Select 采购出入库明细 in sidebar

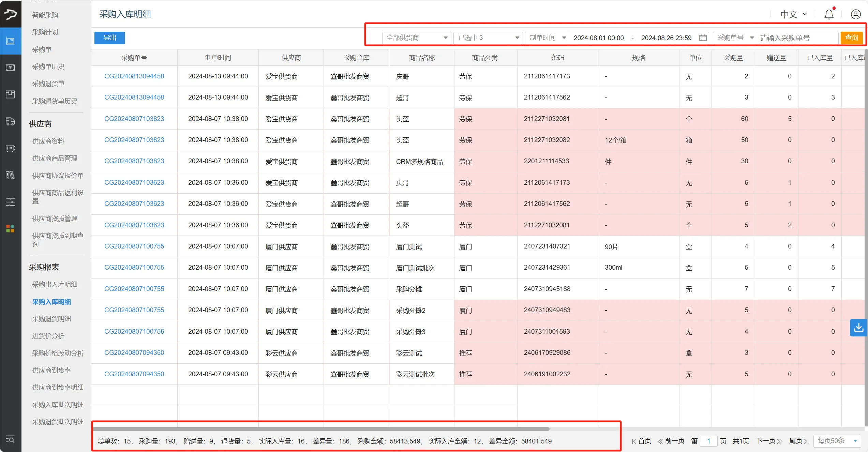55,284
